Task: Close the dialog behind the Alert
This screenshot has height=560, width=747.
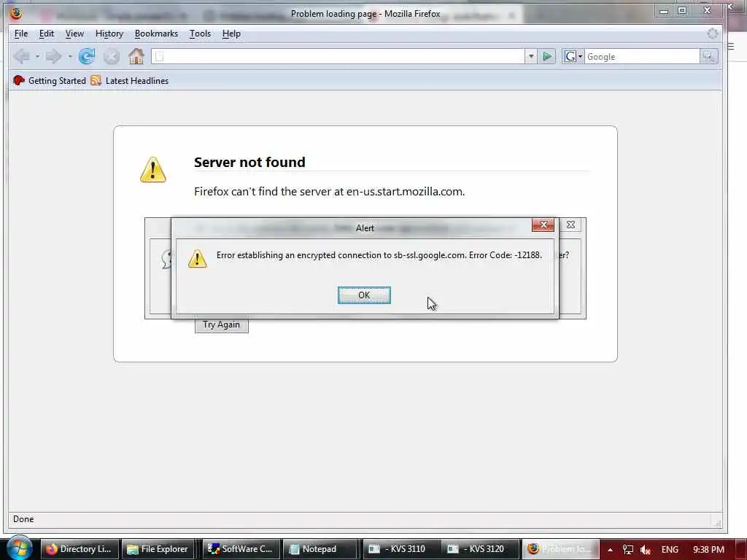Action: pos(570,225)
